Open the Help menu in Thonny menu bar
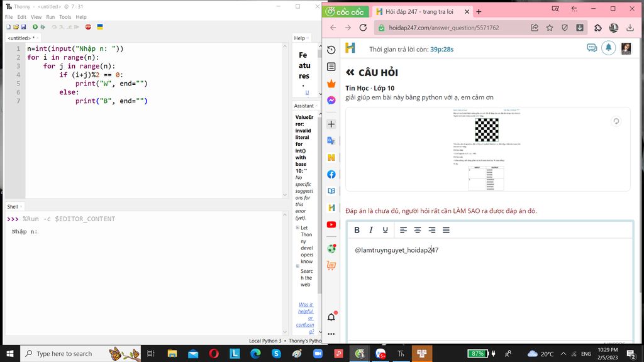644x362 pixels. click(x=81, y=17)
